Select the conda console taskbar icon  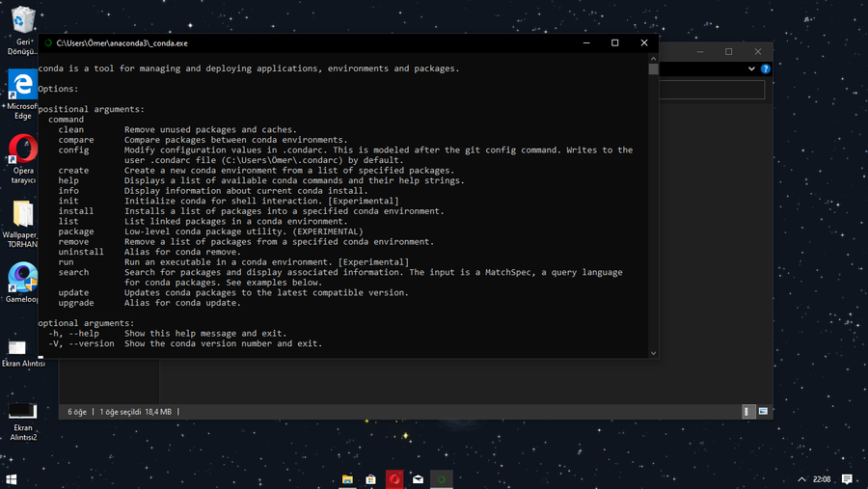point(442,479)
